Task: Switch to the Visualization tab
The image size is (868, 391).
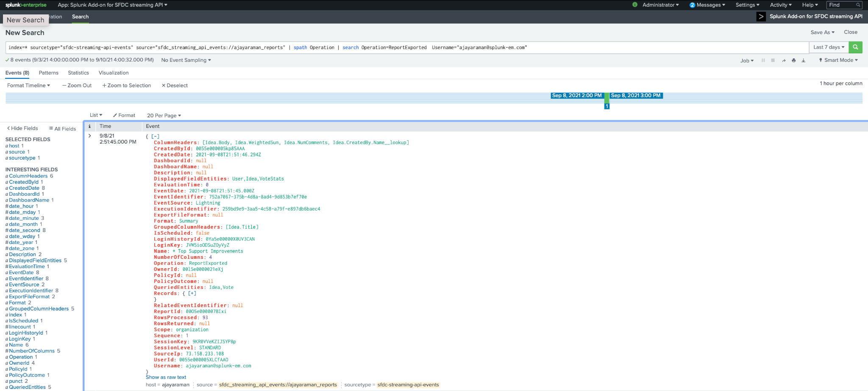Action: 114,73
